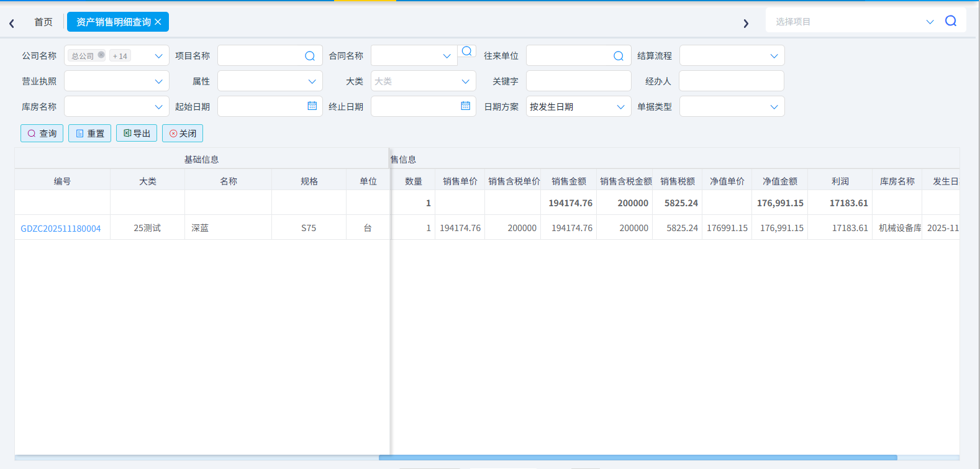Viewport: 980px width, 469px height.
Task: Remove the 总公司 tag from 公司名称
Action: click(101, 55)
